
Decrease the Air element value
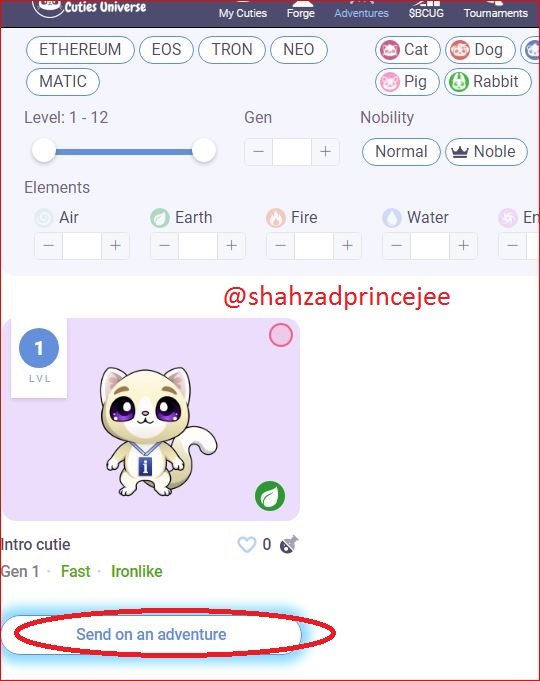49,245
